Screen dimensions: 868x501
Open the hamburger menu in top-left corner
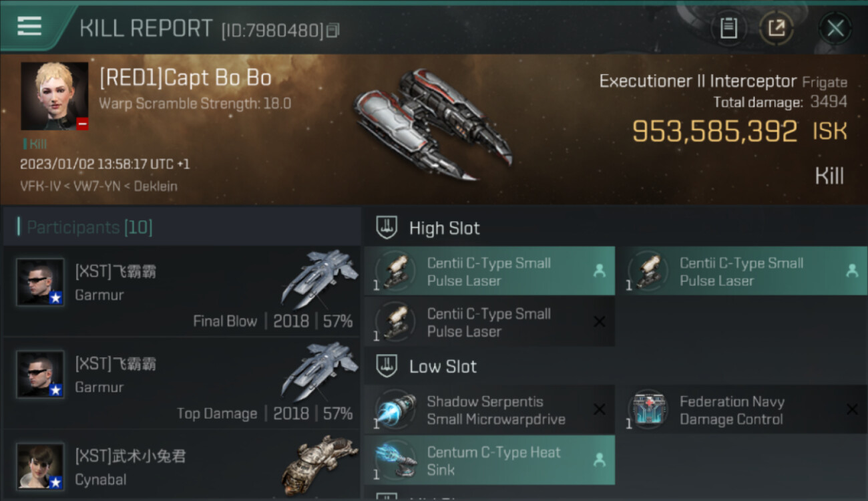[x=29, y=27]
